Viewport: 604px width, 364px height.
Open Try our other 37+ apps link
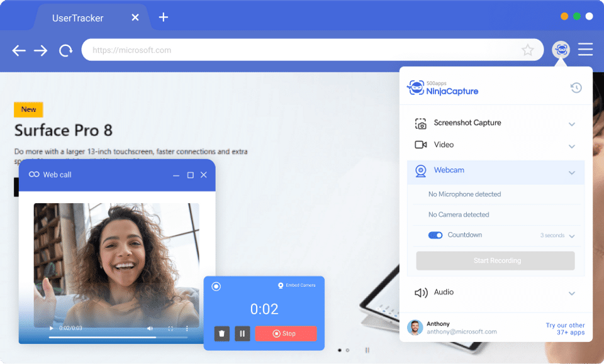565,329
